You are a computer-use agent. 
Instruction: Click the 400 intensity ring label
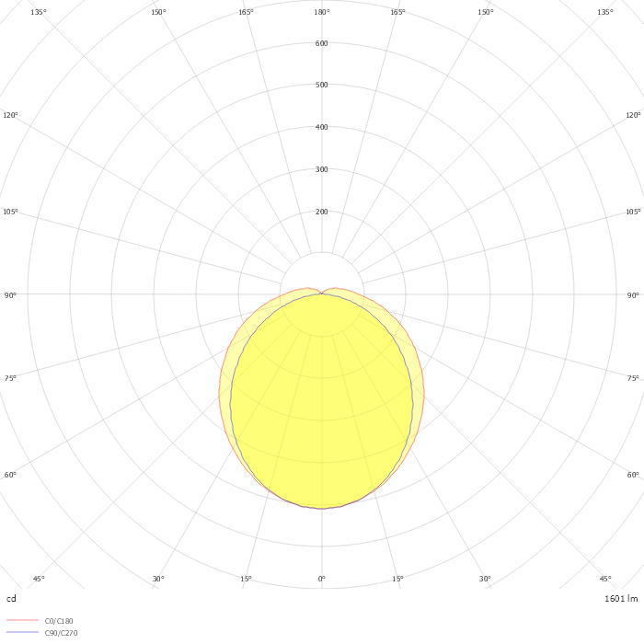[x=322, y=127]
